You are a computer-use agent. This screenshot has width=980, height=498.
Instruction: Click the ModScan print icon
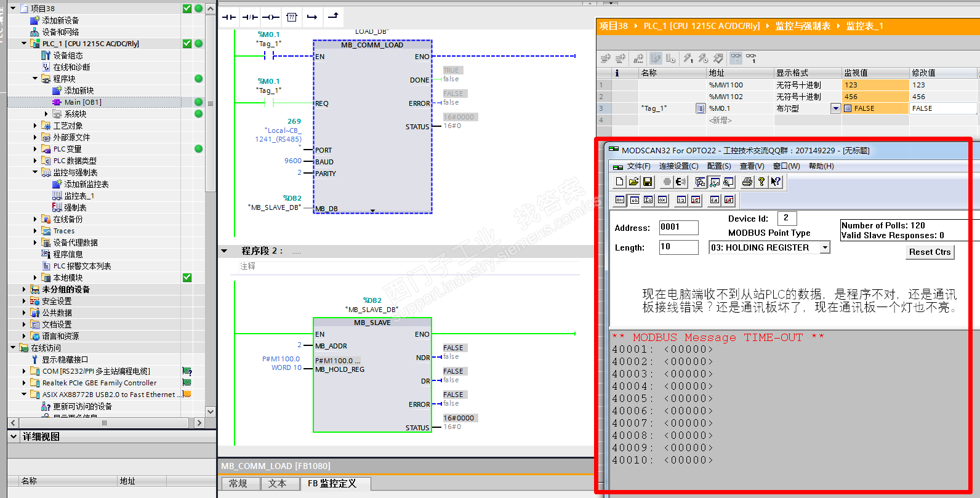pos(747,182)
